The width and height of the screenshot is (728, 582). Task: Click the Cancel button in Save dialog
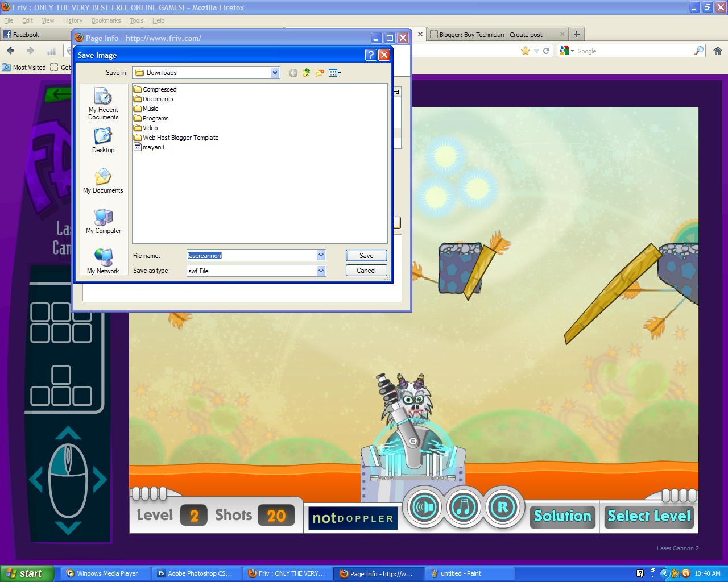click(x=366, y=271)
